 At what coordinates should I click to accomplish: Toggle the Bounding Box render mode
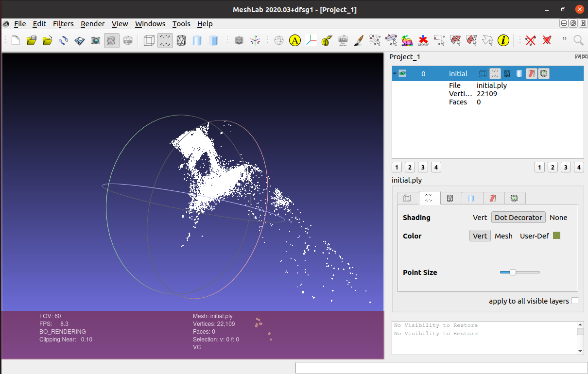pyautogui.click(x=149, y=40)
